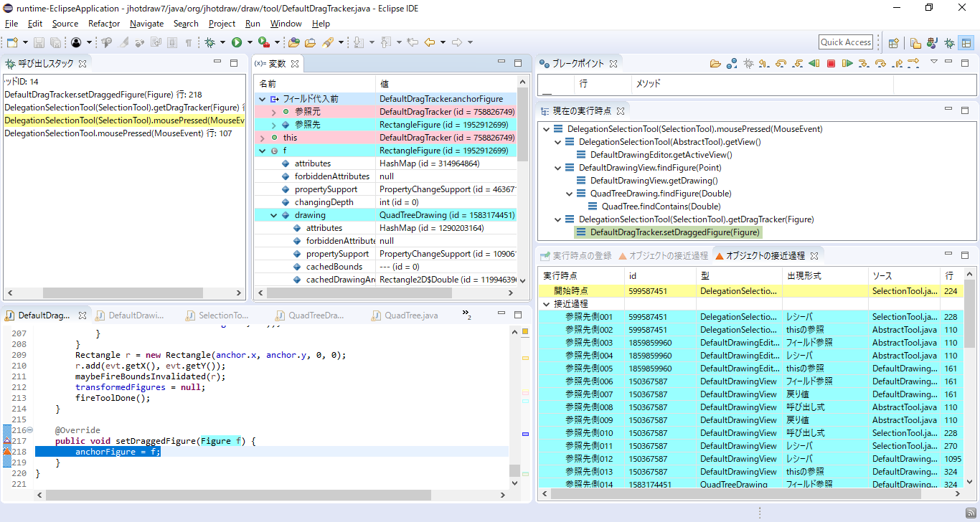Screen dimensions: 980x522
Task: Expand the 参照先 variable node
Action: (273, 125)
